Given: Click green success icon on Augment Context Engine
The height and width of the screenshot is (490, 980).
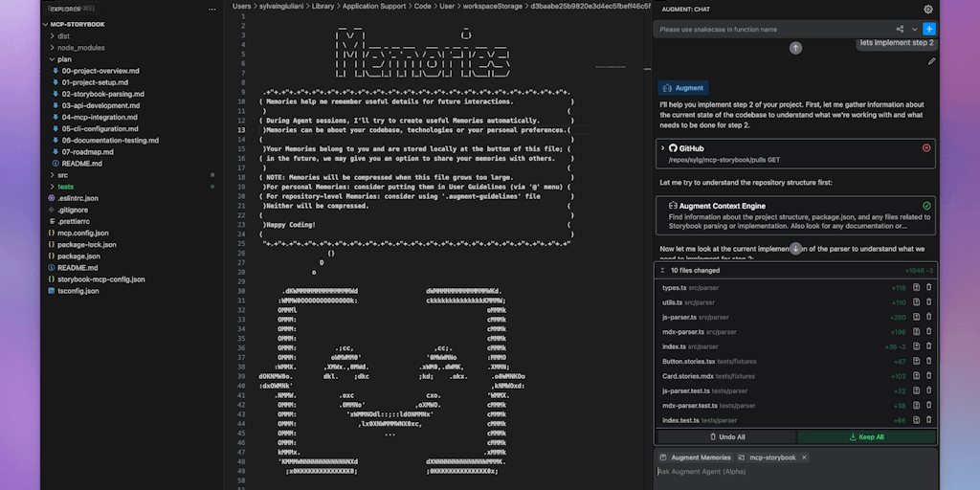Looking at the screenshot, I should (926, 206).
